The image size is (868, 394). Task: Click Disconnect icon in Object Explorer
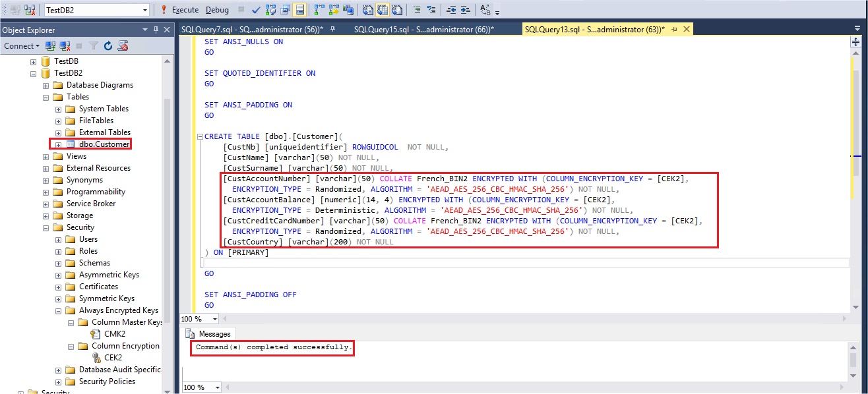(65, 46)
